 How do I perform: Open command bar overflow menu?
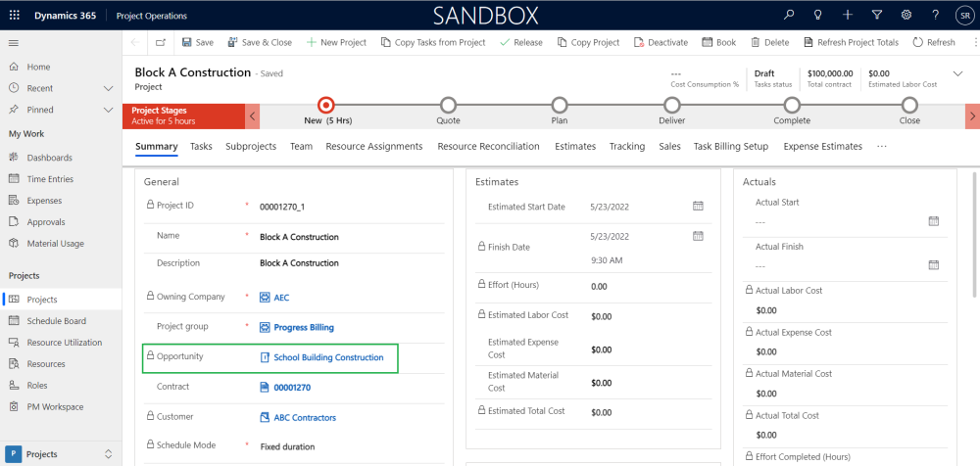tap(975, 42)
